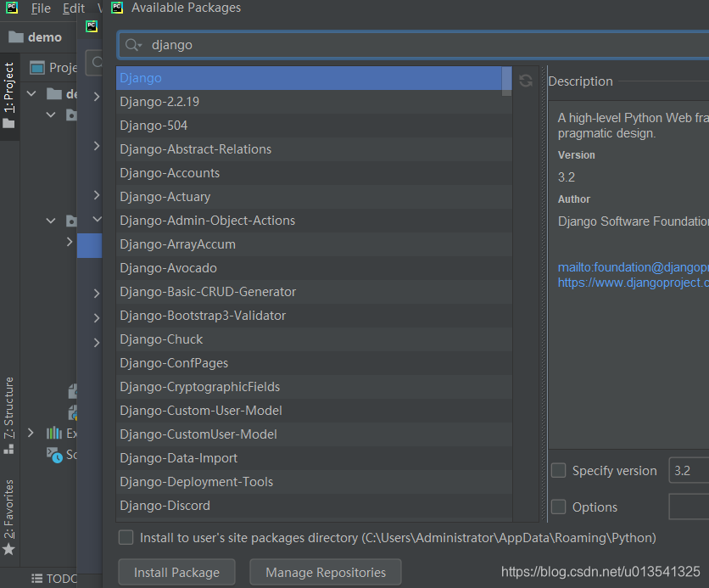The image size is (709, 588).
Task: Open the Edit menu
Action: click(74, 8)
